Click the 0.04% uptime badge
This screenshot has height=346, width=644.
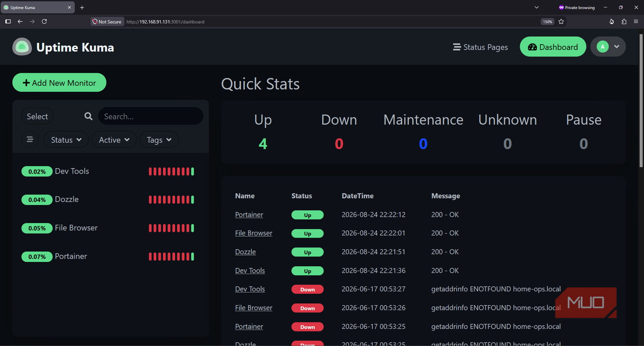point(37,200)
